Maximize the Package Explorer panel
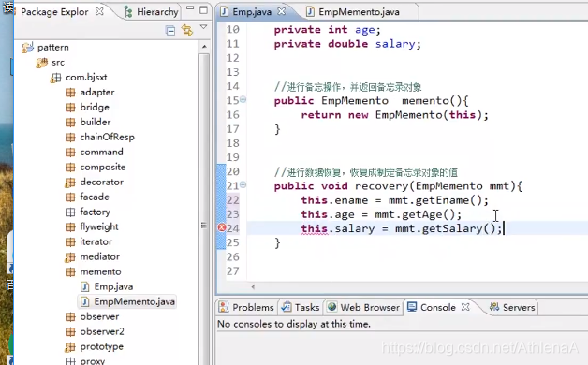Viewport: 588px width, 365px height. click(x=203, y=9)
